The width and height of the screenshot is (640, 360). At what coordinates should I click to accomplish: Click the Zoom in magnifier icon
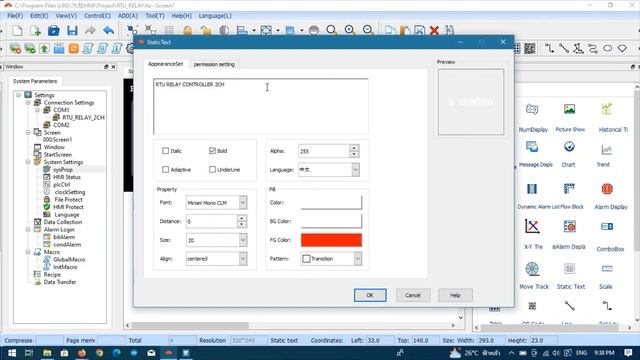(x=350, y=31)
